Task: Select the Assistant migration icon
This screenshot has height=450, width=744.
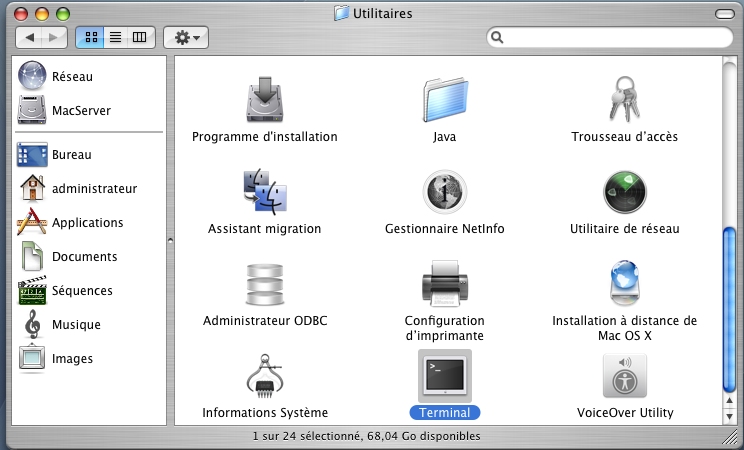Action: tap(265, 192)
